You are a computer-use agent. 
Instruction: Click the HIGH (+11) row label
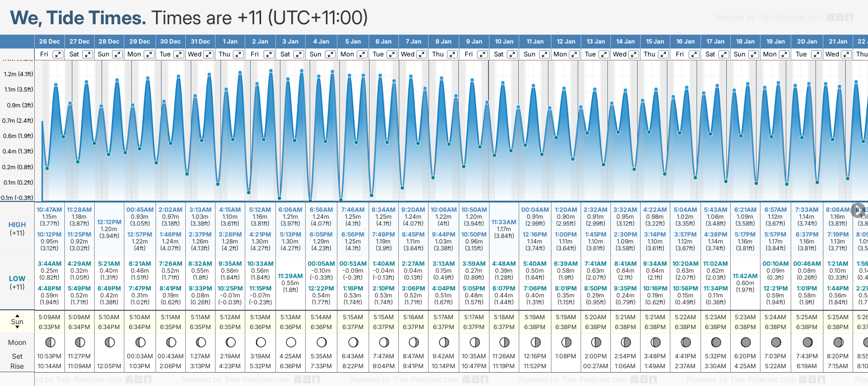point(17,228)
